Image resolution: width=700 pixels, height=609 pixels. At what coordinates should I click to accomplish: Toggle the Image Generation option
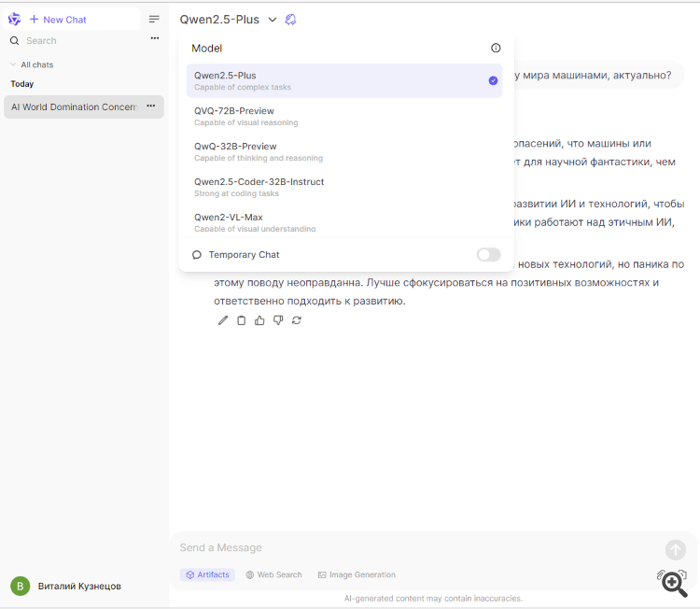357,574
